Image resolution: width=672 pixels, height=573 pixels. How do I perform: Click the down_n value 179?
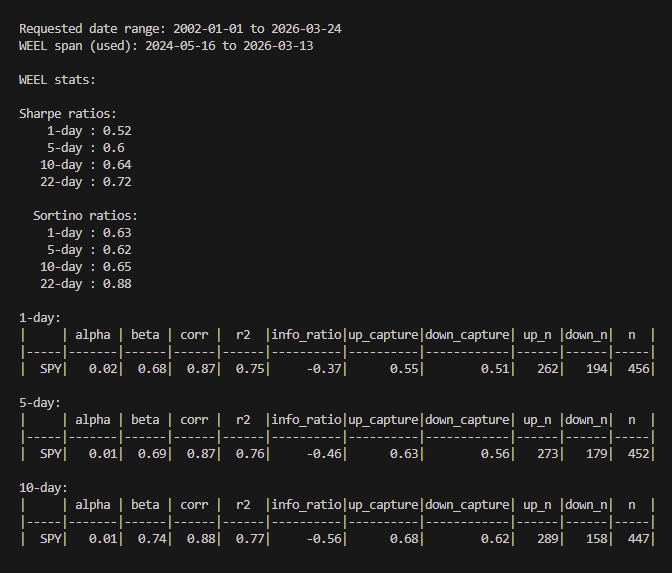(597, 453)
